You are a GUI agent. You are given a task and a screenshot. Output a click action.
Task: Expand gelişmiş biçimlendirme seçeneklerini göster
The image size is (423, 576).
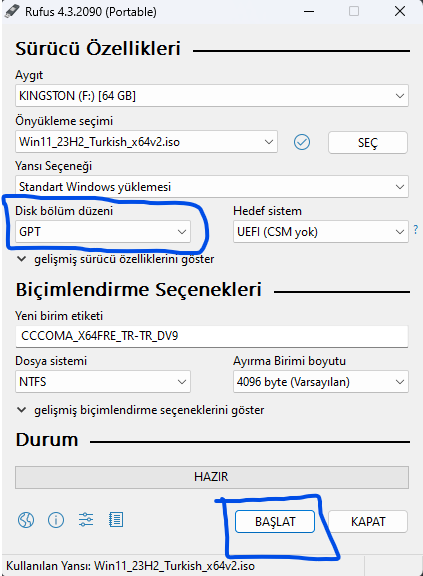[x=140, y=410]
